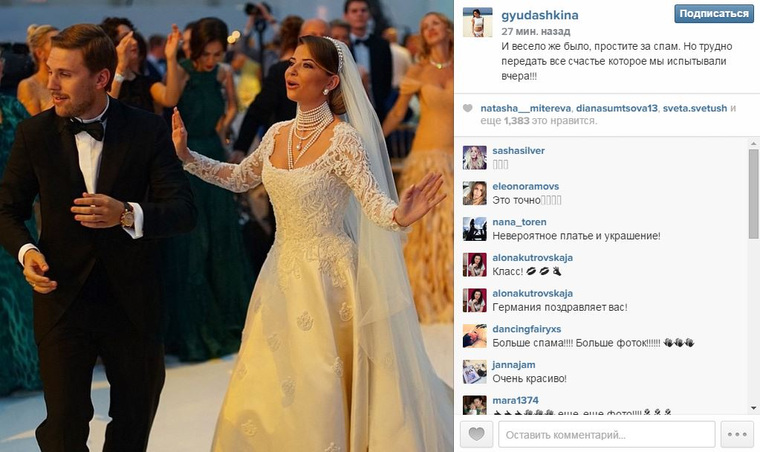Viewport: 760px width, 452px height.
Task: Open sveta.svetush liker profile link
Action: coord(695,109)
